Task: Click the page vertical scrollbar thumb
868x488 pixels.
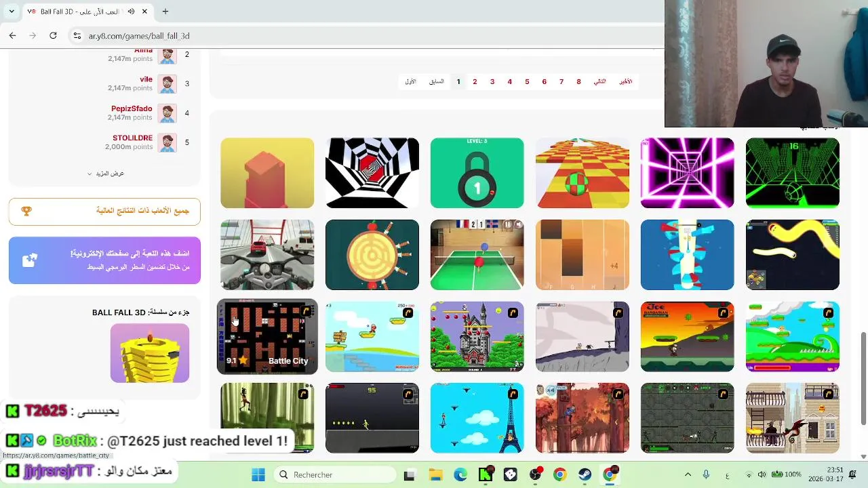Action: tap(863, 380)
